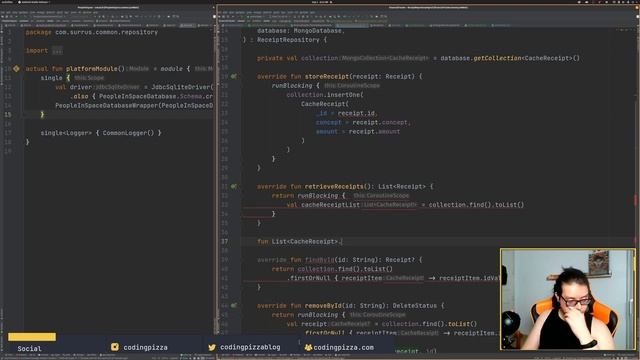Click "DeleteStatus" return type

(x=415, y=305)
